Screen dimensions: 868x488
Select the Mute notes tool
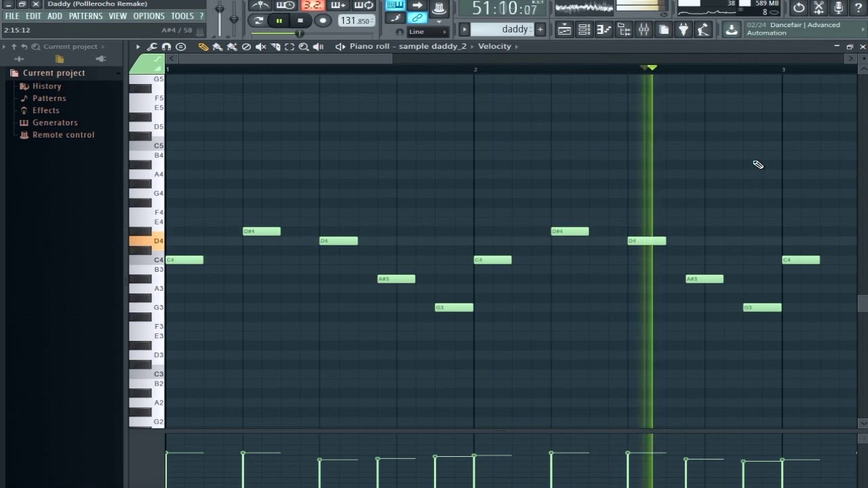[x=260, y=47]
